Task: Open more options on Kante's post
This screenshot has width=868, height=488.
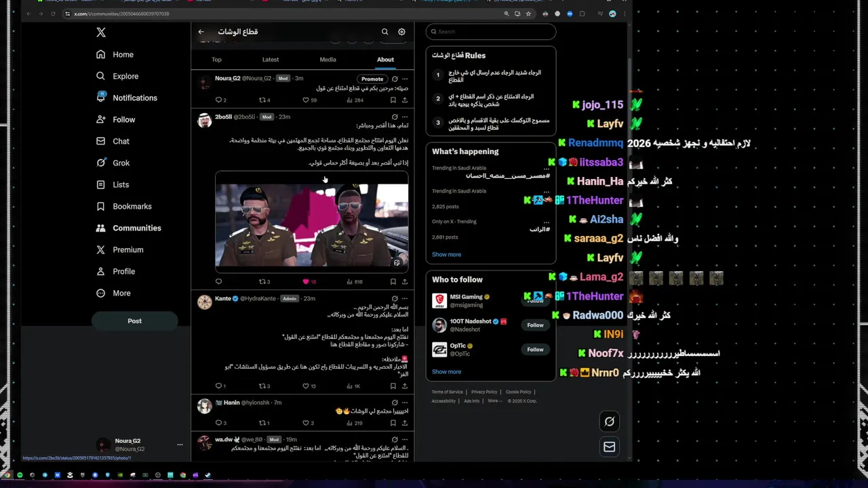Action: [x=405, y=298]
